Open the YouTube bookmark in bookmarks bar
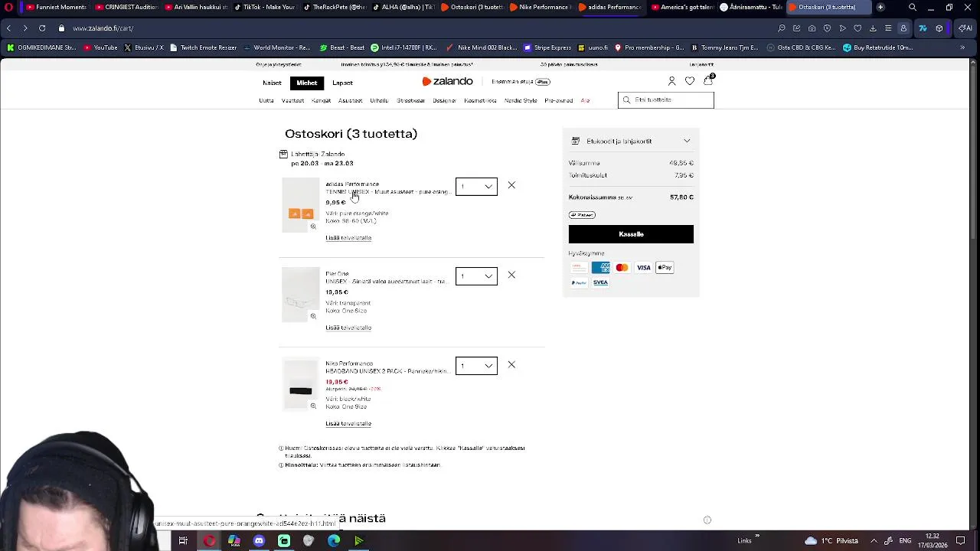The height and width of the screenshot is (551, 980). (100, 47)
